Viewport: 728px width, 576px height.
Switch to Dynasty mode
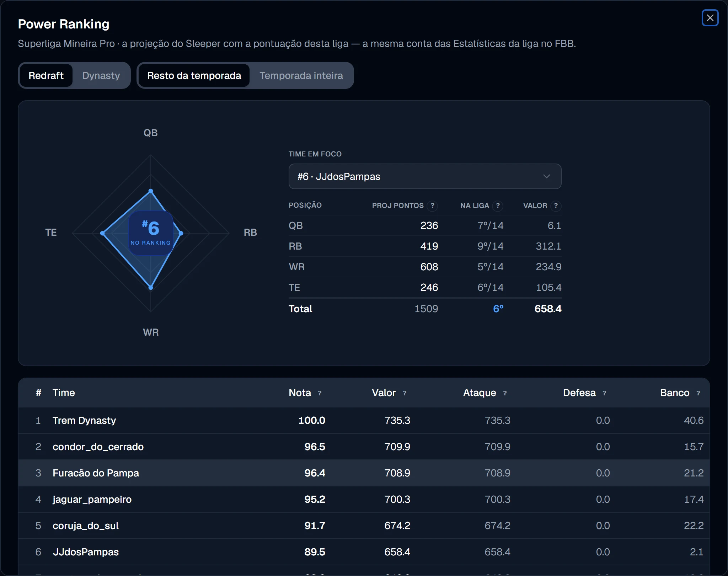click(x=101, y=75)
